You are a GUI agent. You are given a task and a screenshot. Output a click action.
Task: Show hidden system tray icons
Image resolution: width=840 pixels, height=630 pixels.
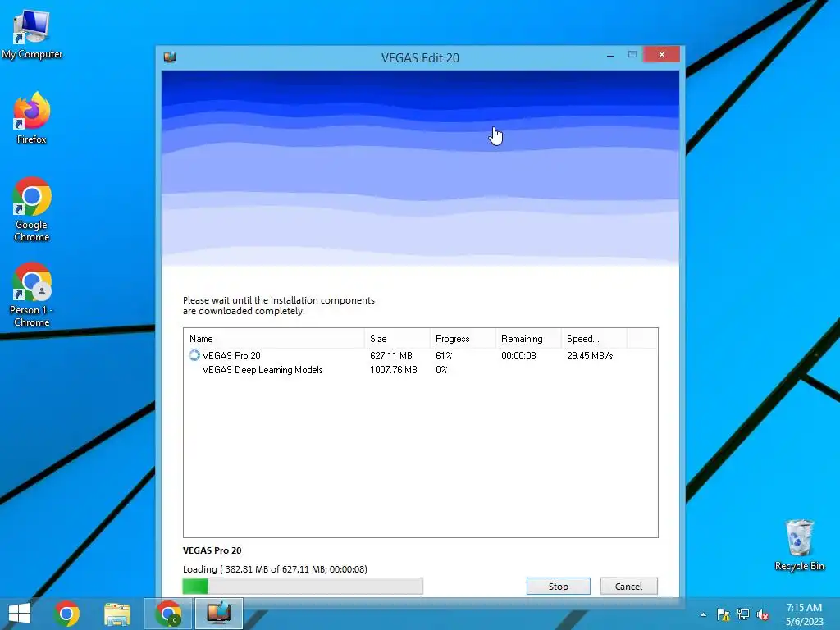[703, 614]
